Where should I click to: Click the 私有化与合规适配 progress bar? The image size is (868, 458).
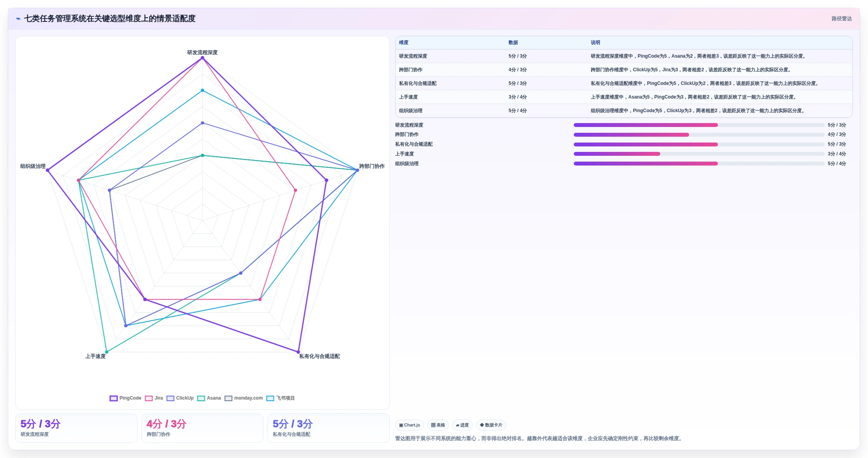(x=699, y=144)
